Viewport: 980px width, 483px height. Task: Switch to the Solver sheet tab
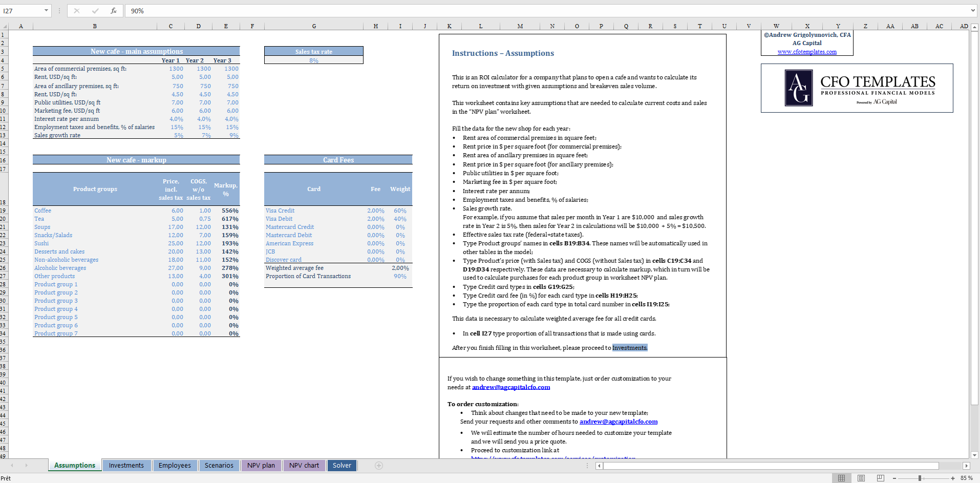(x=342, y=466)
